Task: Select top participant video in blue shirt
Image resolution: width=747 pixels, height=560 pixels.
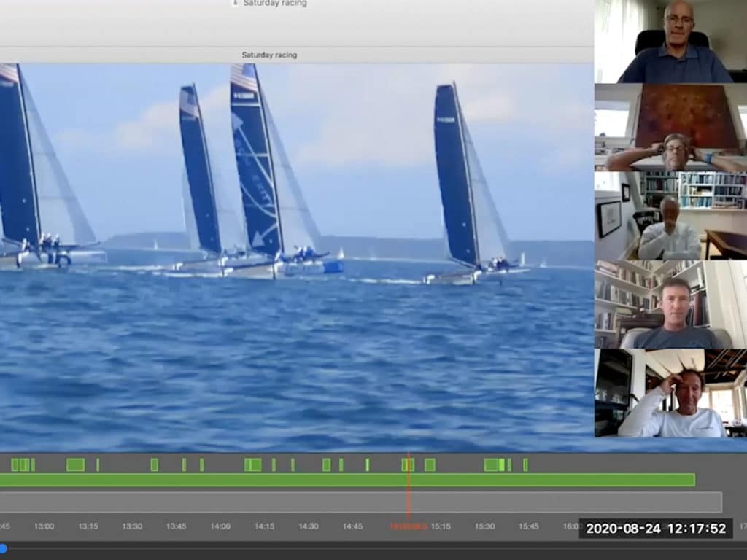Action: tap(670, 42)
